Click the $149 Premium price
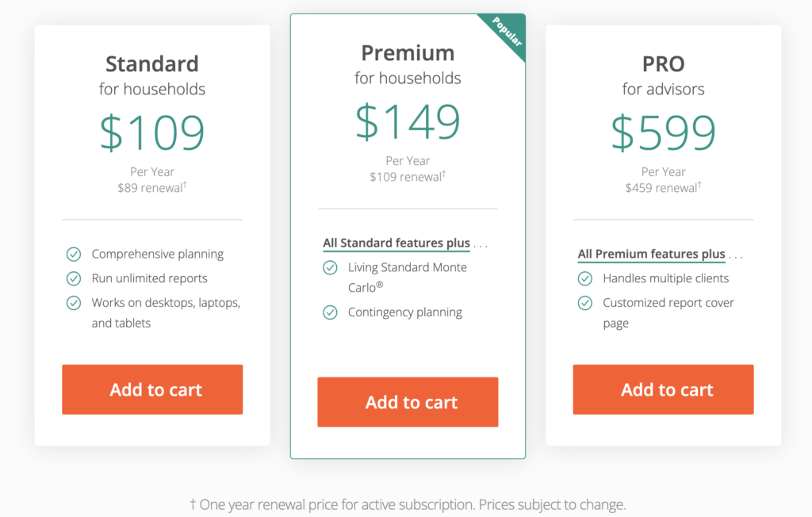 pos(408,121)
